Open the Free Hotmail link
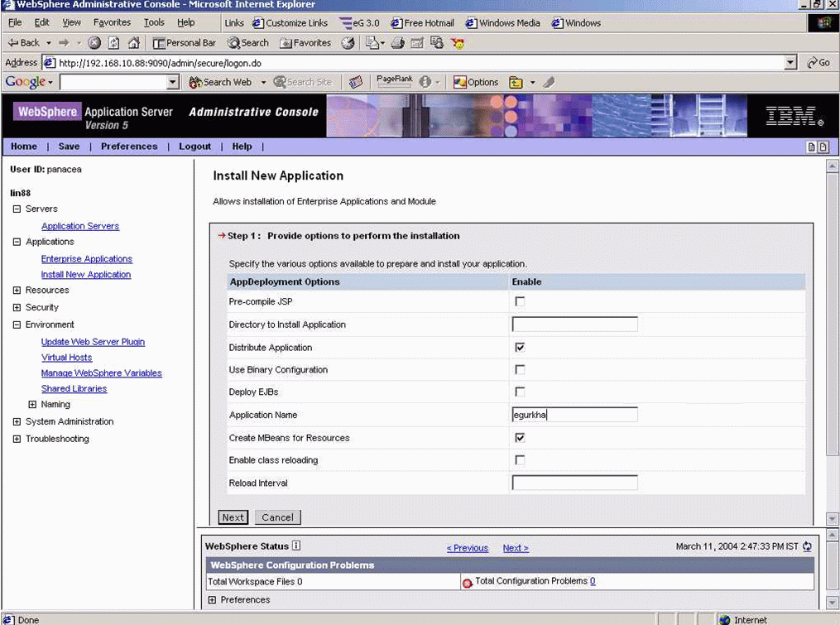 422,23
